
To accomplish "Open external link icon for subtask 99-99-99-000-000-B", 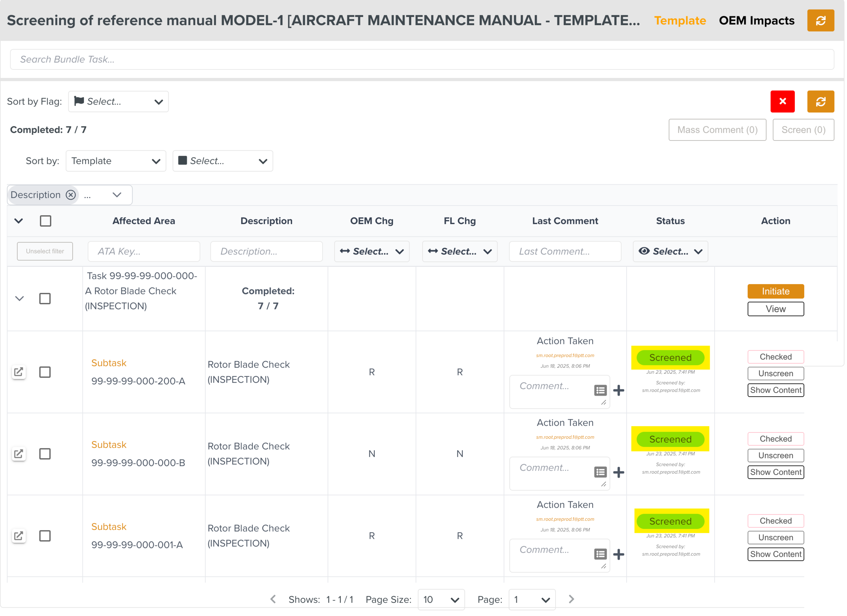I will (19, 455).
